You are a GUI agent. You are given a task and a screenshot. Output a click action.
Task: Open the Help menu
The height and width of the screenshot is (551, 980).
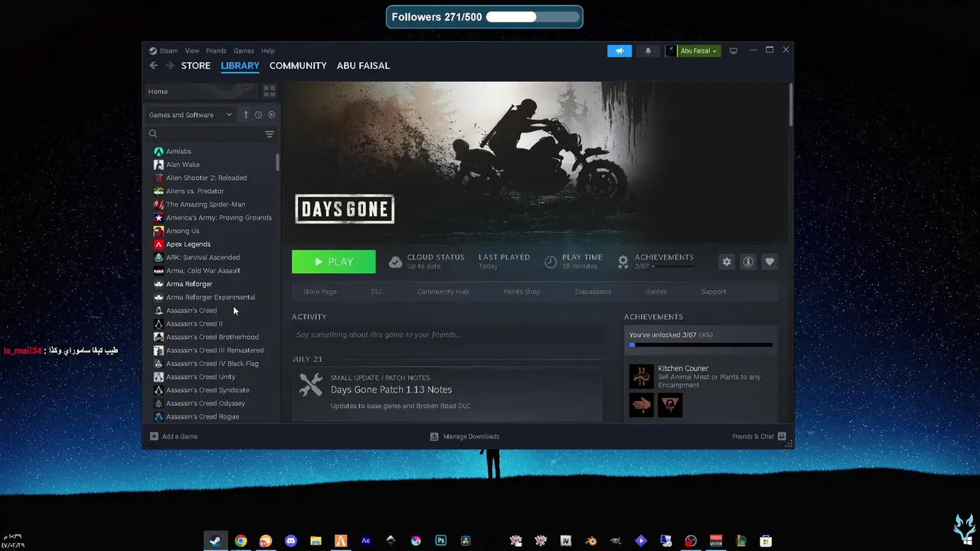tap(267, 51)
